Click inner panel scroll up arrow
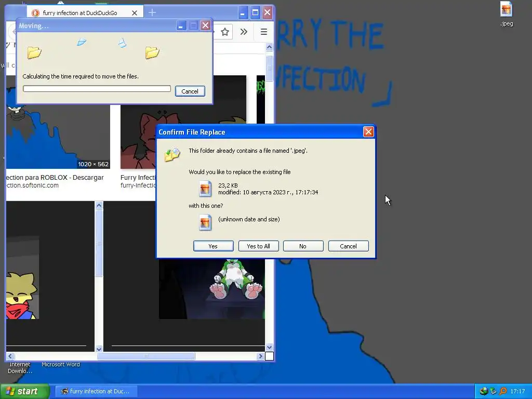The image size is (532, 399). click(x=99, y=205)
